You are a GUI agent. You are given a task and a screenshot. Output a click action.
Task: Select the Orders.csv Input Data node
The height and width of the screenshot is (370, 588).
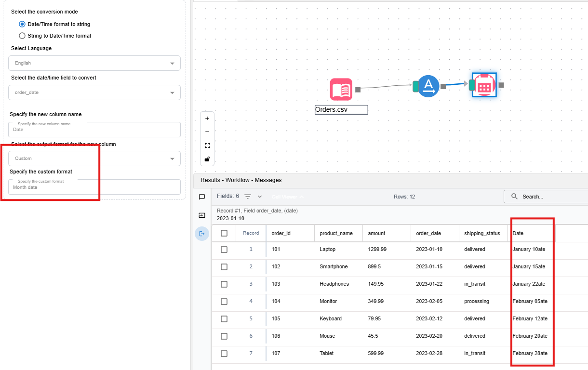[x=341, y=89]
